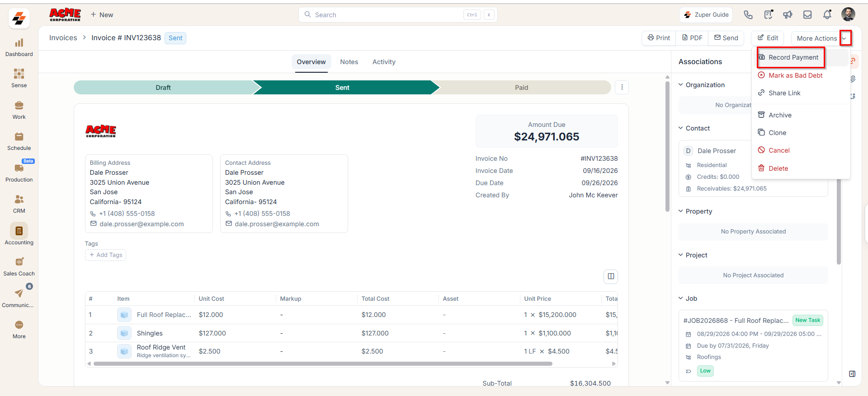Click the Paid status stage
Screen dimensions: 868x396
pyautogui.click(x=521, y=88)
